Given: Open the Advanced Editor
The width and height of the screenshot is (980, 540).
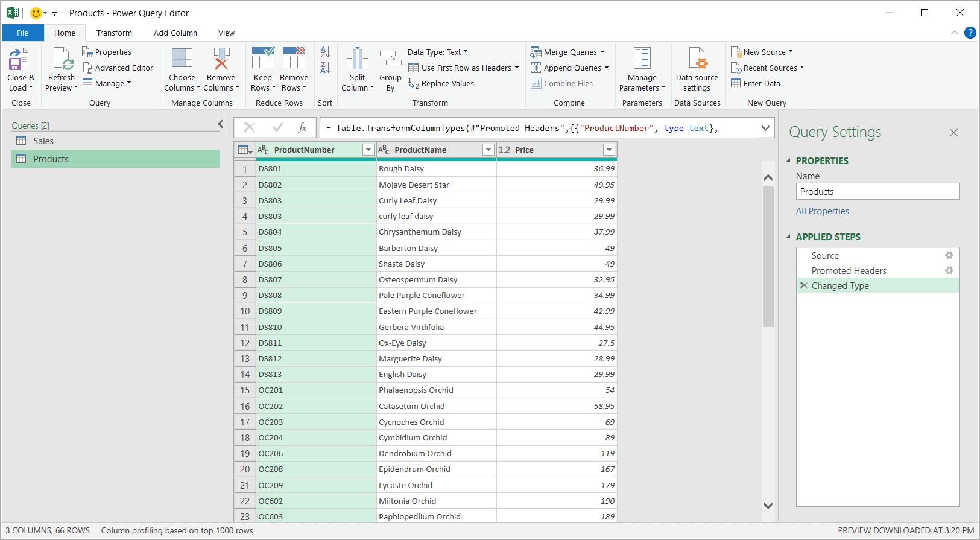Looking at the screenshot, I should [x=118, y=68].
